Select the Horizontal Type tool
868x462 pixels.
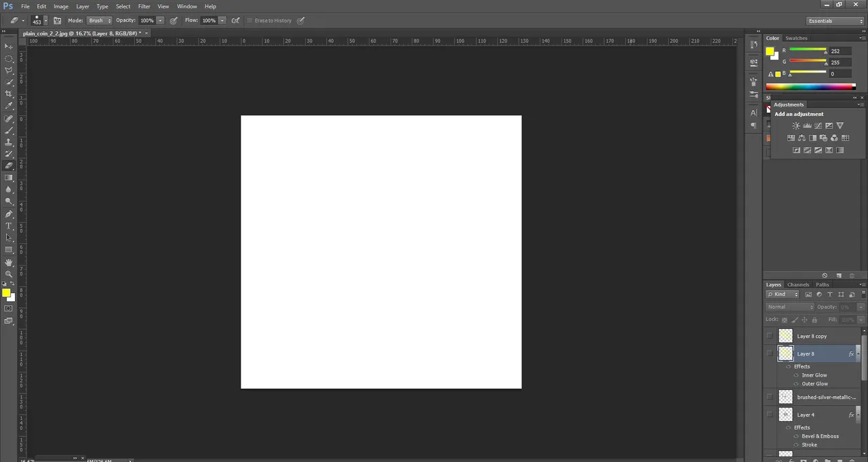click(x=9, y=226)
